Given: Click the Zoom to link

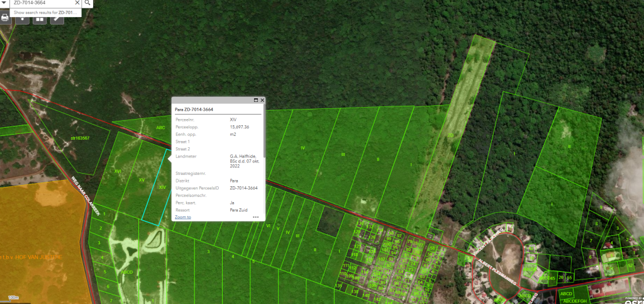Looking at the screenshot, I should 183,217.
